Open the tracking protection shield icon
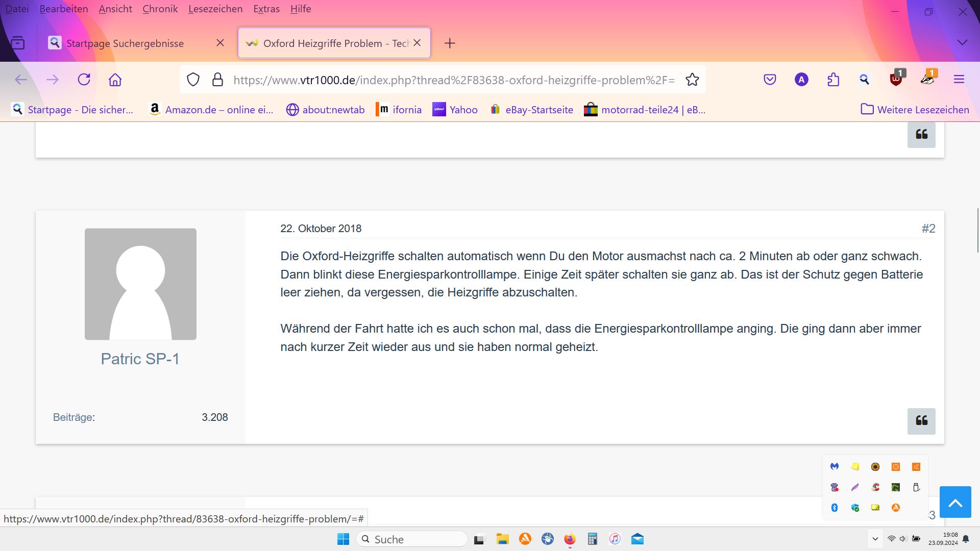The image size is (980, 551). [x=193, y=80]
